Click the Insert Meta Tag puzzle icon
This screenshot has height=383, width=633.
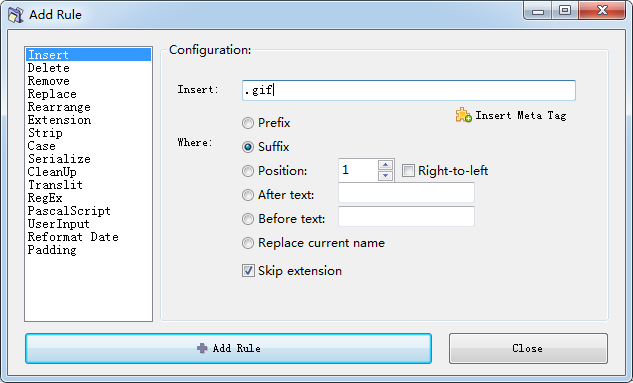pyautogui.click(x=463, y=115)
